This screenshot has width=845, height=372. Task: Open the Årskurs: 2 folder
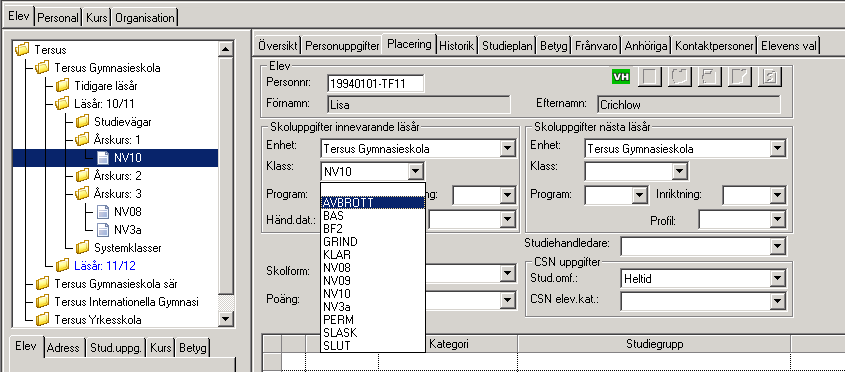(x=117, y=176)
